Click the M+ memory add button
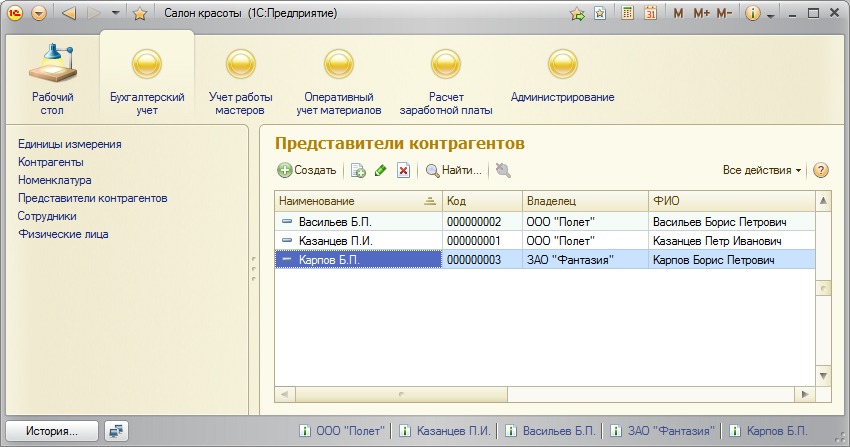850x447 pixels. tap(701, 14)
